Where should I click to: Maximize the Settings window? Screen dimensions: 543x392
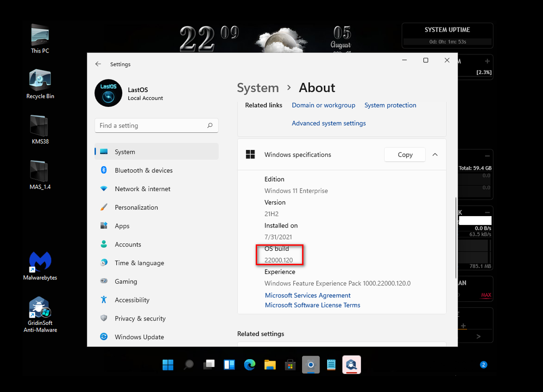click(426, 60)
